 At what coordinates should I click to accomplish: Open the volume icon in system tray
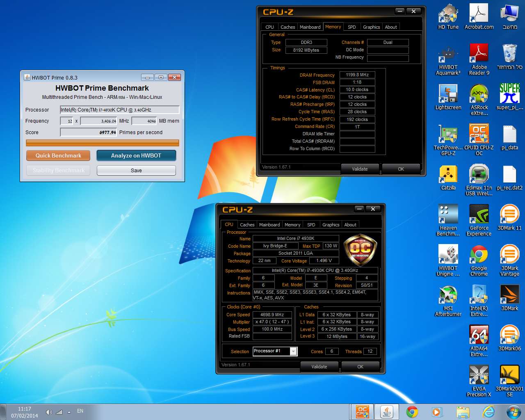(x=49, y=412)
